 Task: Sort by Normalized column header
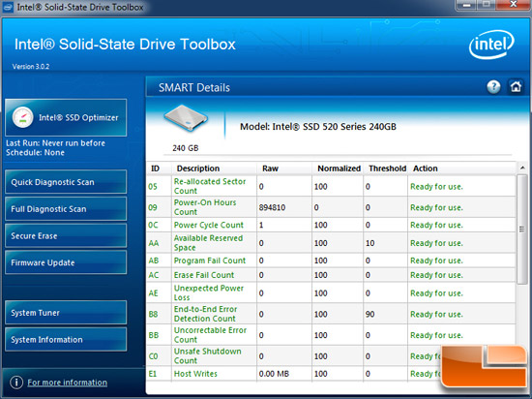(x=339, y=169)
